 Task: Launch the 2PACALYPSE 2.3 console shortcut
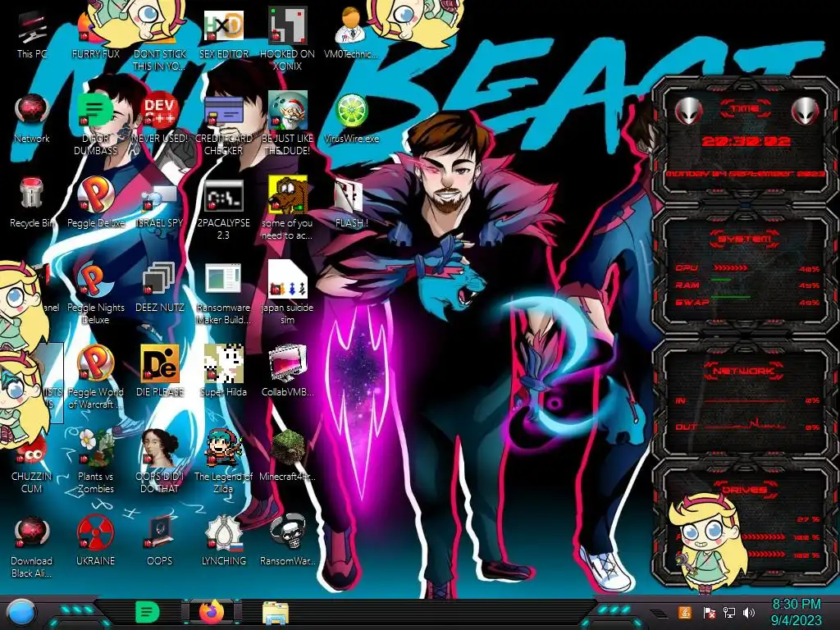pos(223,209)
